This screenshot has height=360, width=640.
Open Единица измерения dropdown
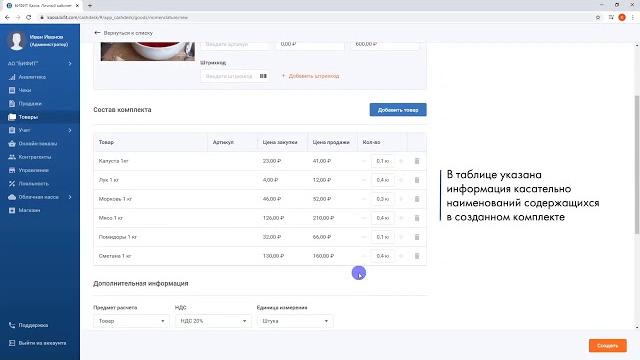[x=295, y=321]
